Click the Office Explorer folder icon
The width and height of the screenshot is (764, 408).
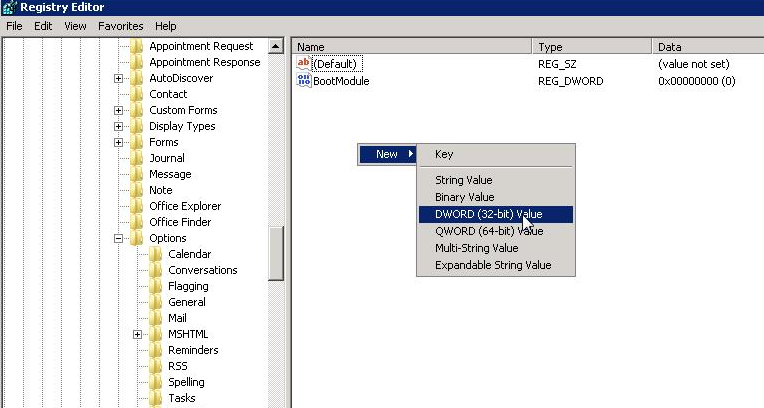coord(137,206)
